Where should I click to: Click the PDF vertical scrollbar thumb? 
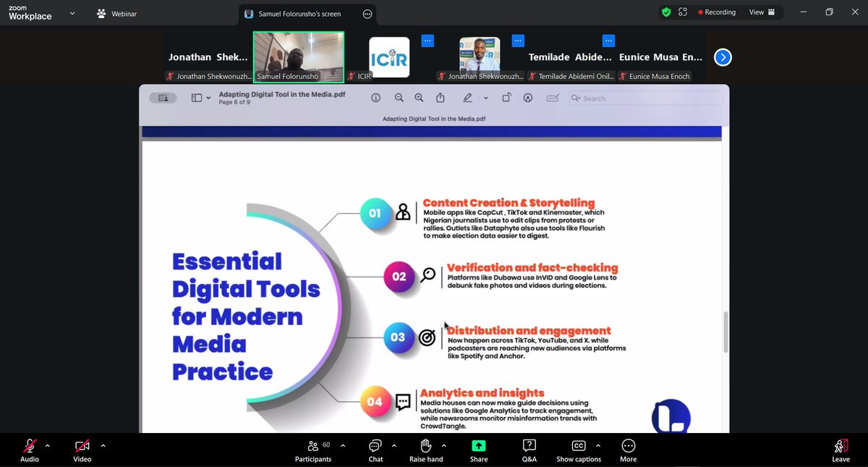[724, 332]
